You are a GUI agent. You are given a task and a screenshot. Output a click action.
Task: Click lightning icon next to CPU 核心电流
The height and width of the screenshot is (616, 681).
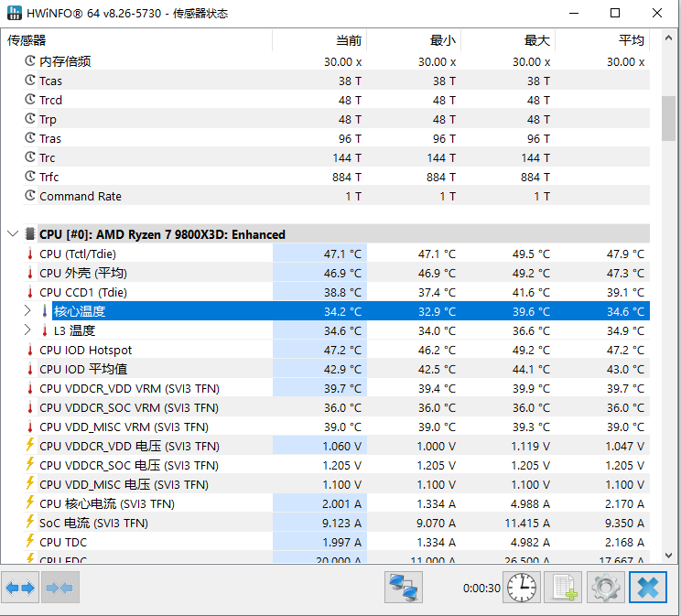pyautogui.click(x=30, y=503)
